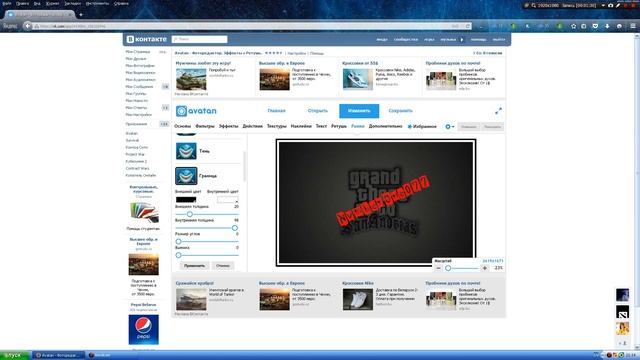Switch to Основы menu item
The height and width of the screenshot is (360, 640).
[x=182, y=127]
